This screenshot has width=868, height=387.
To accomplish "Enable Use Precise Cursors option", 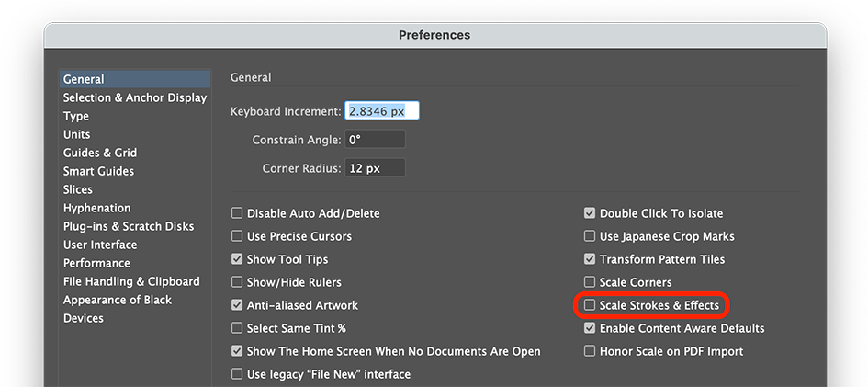I will tap(237, 236).
